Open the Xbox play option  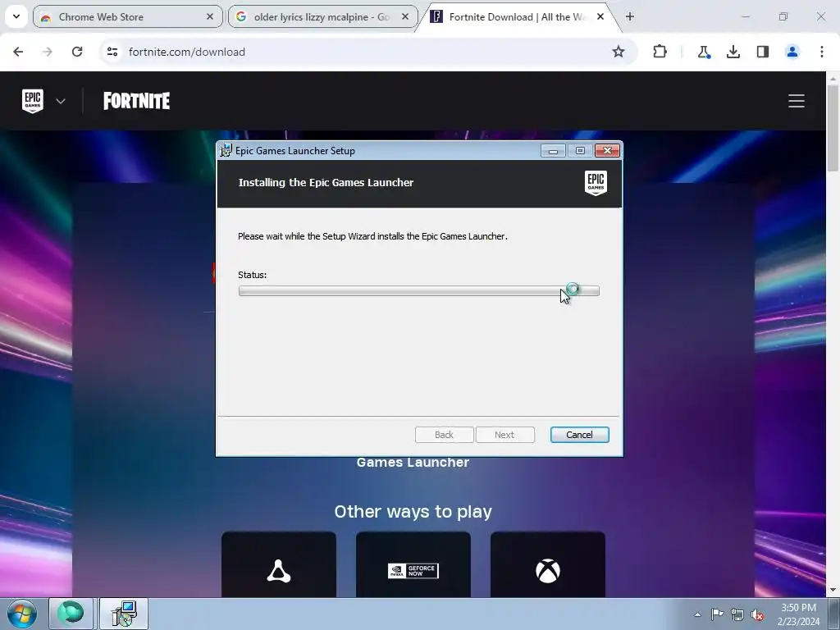(547, 564)
